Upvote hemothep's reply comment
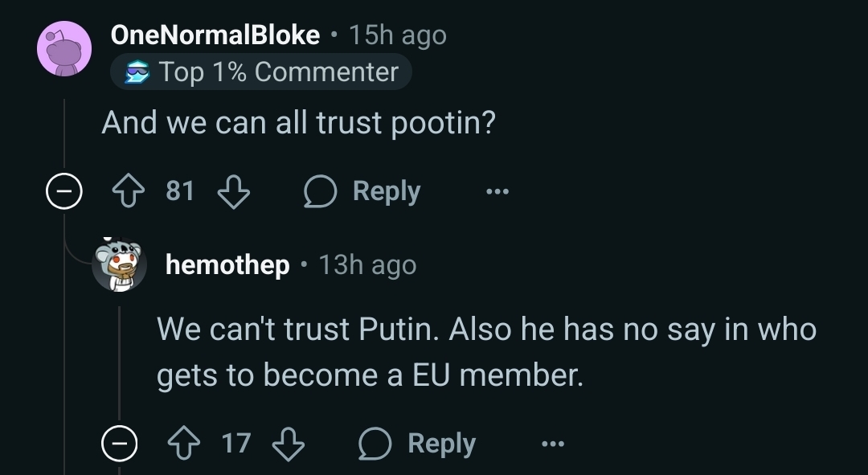 pyautogui.click(x=184, y=444)
